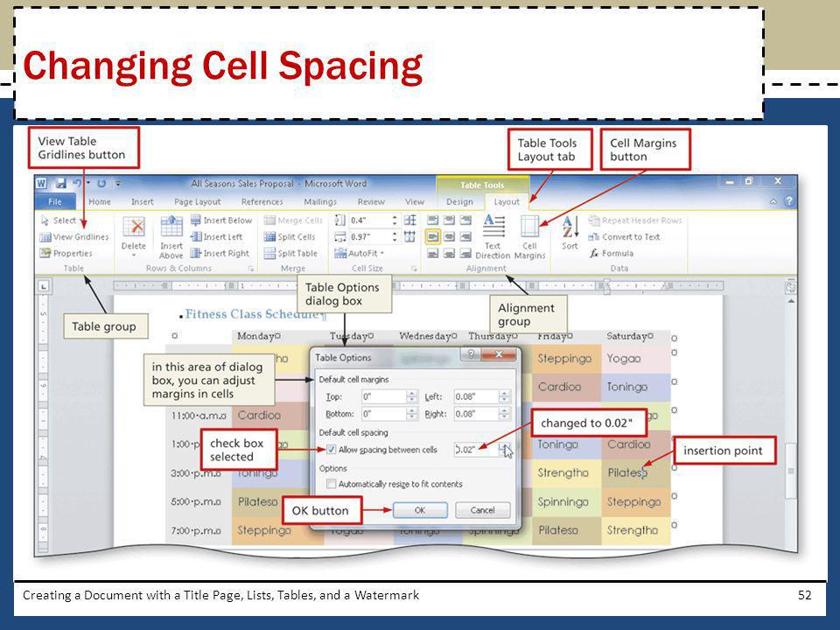Click the Saturday column header cell
Viewport: 840px width, 630px height.
(x=635, y=336)
